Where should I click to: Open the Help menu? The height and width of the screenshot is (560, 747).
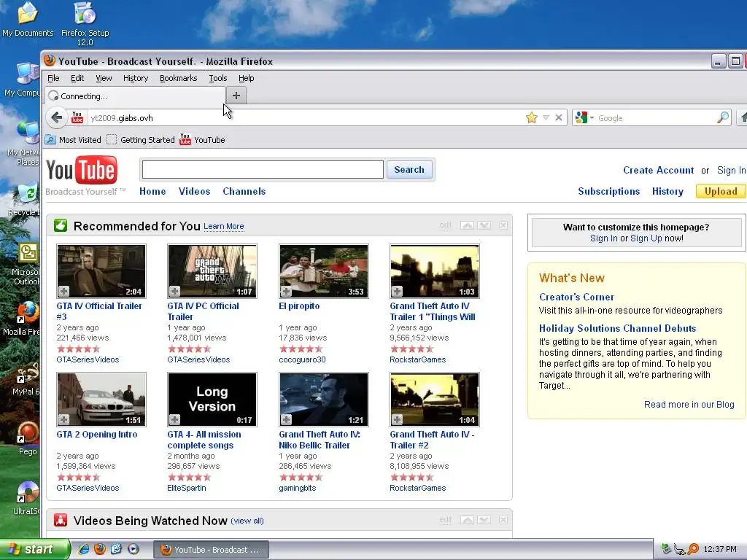[x=246, y=78]
